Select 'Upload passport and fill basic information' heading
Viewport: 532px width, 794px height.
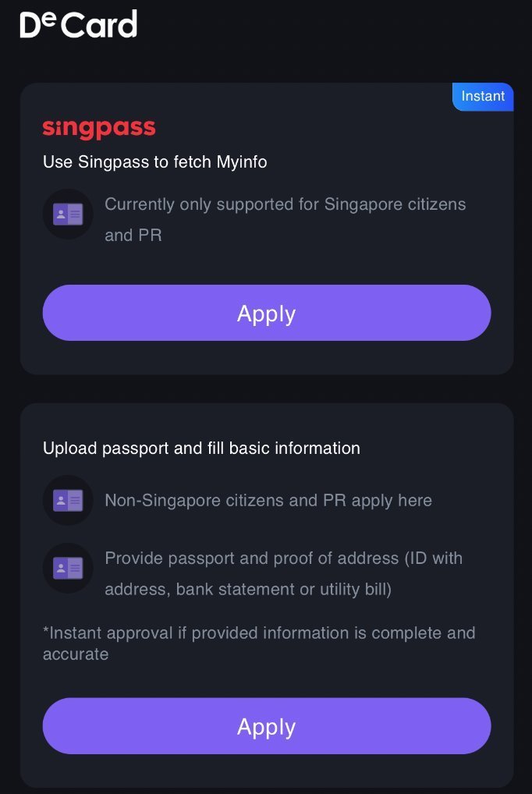201,448
